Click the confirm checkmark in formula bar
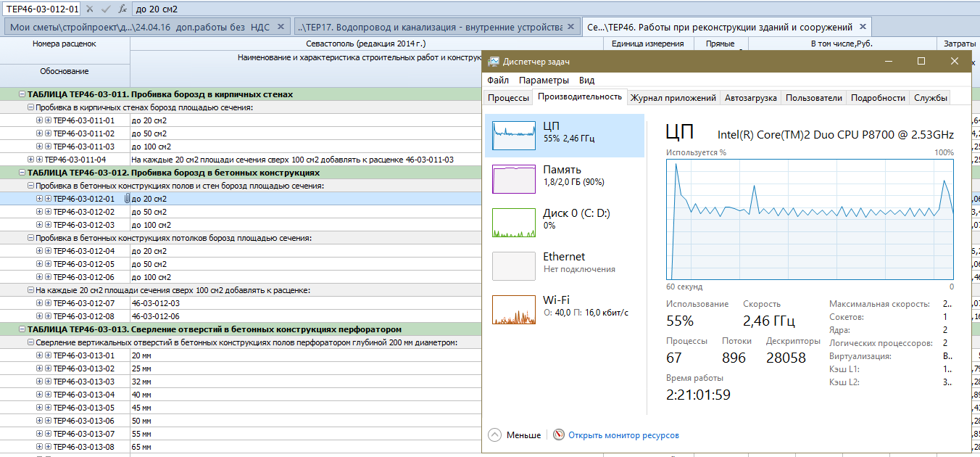This screenshot has height=457, width=980. [x=106, y=9]
